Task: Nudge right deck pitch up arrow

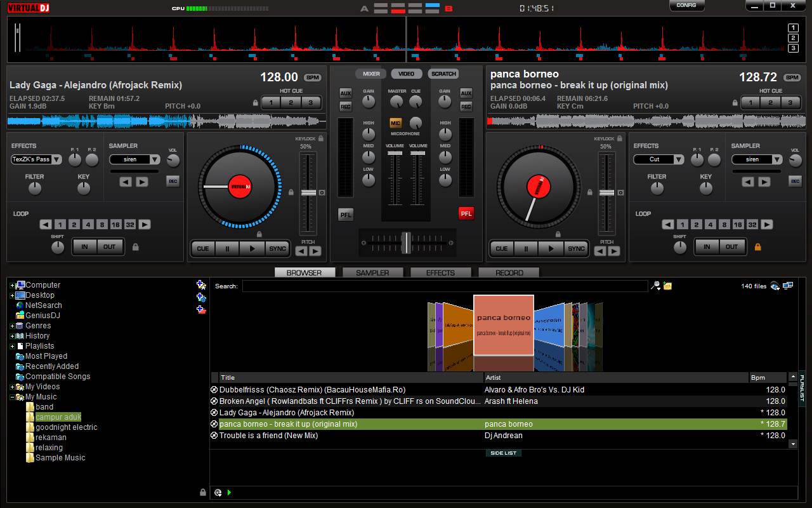Action: pyautogui.click(x=613, y=251)
